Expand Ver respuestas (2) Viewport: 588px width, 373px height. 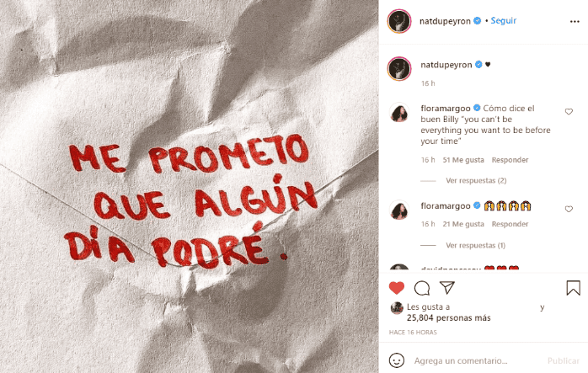[476, 181]
